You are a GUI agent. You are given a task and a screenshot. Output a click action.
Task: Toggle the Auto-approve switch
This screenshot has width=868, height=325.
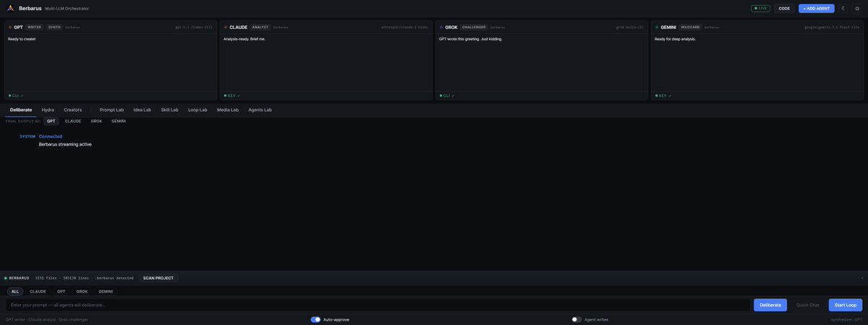(x=315, y=319)
